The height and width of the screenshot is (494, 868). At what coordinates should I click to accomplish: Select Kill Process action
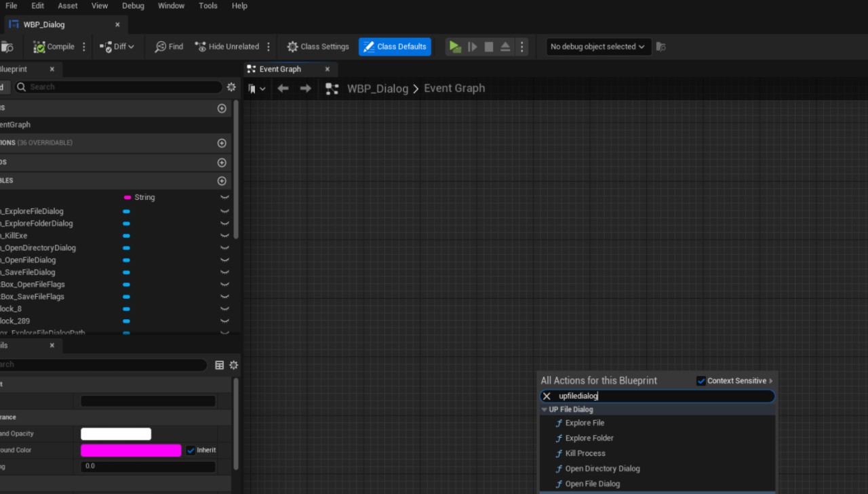[x=585, y=453]
